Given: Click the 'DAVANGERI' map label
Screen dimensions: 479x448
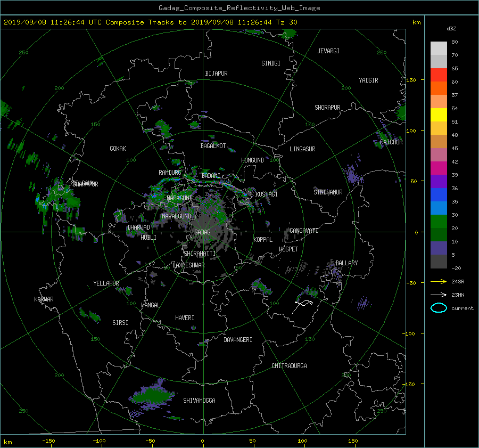Looking at the screenshot, I should (x=238, y=340).
